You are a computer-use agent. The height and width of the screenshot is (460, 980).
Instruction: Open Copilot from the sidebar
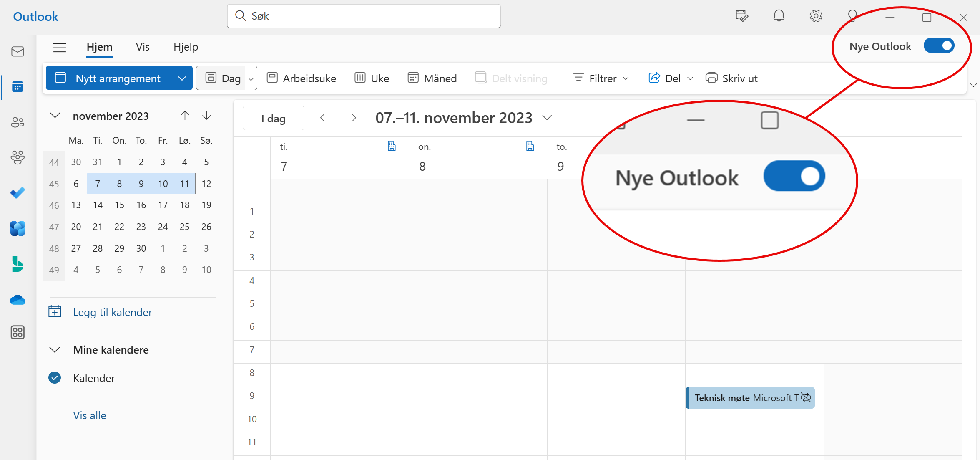click(x=18, y=228)
